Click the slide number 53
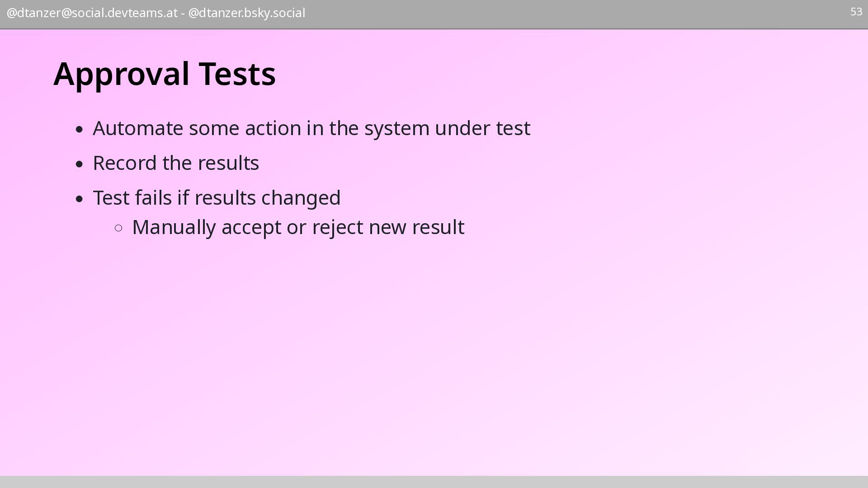The width and height of the screenshot is (868, 488). pyautogui.click(x=856, y=12)
